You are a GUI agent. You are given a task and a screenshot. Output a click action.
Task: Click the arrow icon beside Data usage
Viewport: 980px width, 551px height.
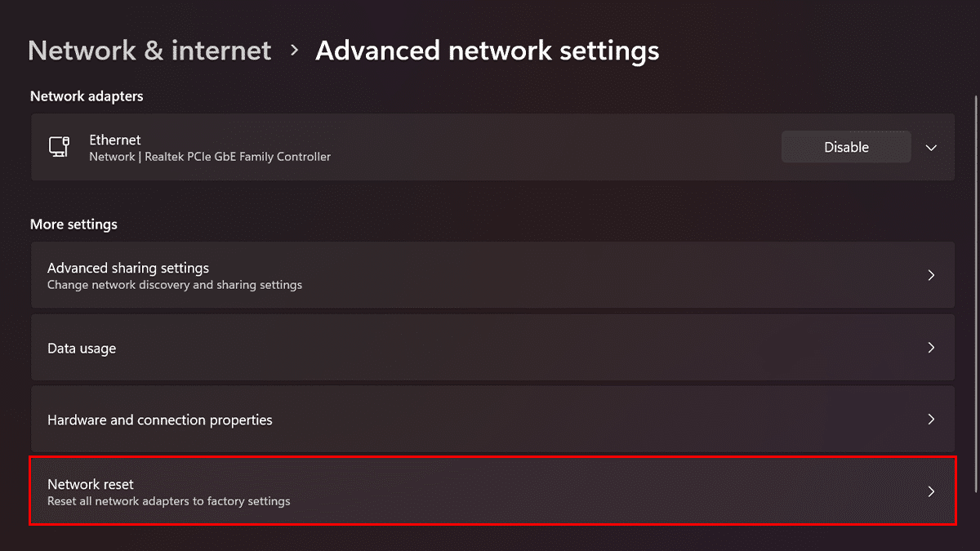pos(931,348)
